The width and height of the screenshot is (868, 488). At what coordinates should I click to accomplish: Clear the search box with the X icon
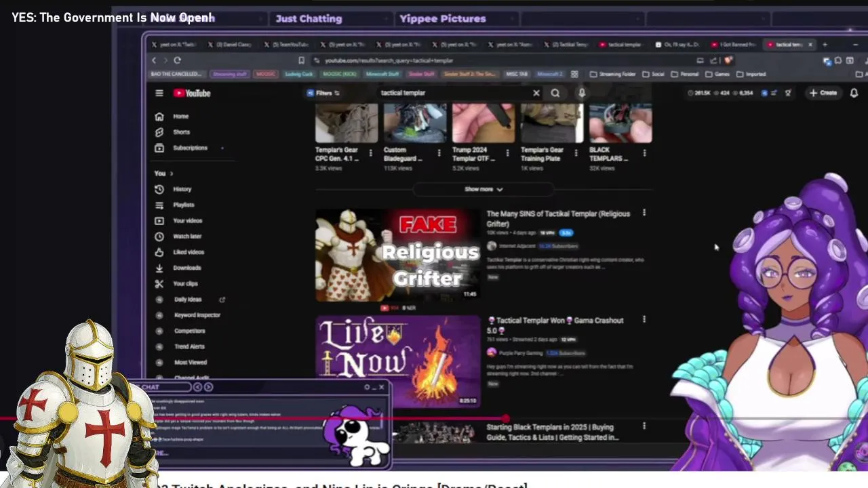point(536,93)
